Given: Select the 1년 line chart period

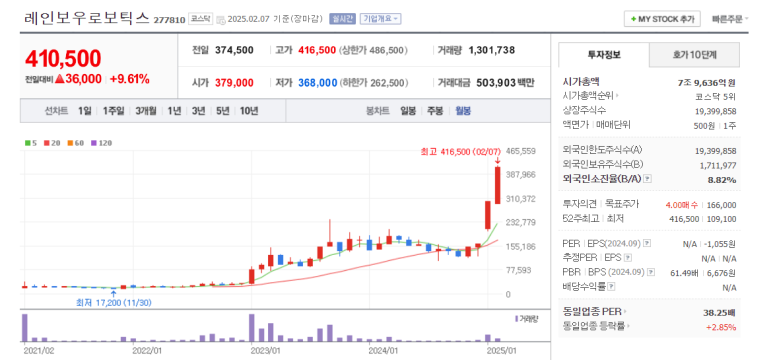Looking at the screenshot, I should [x=174, y=111].
